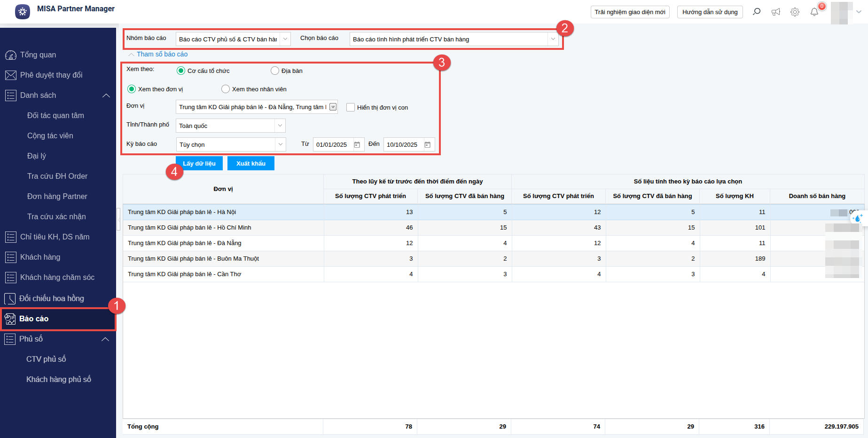
Task: Open the Nhóm báo cáo dropdown
Action: click(285, 39)
